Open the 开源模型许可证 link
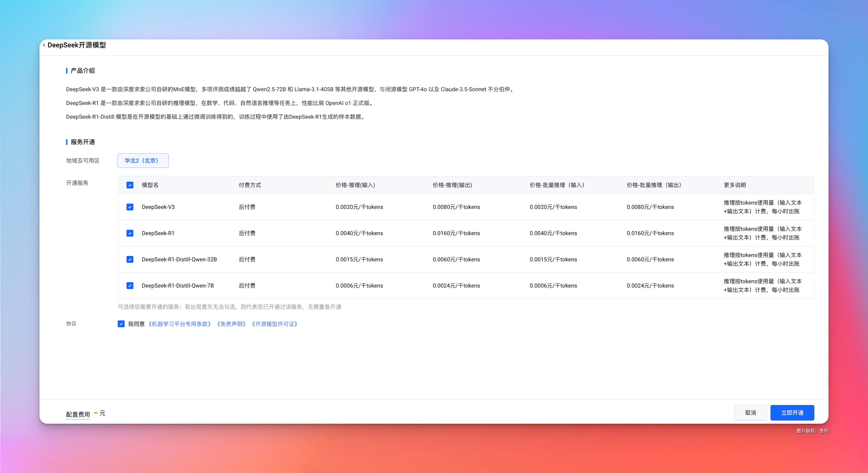The width and height of the screenshot is (868, 473). [275, 324]
